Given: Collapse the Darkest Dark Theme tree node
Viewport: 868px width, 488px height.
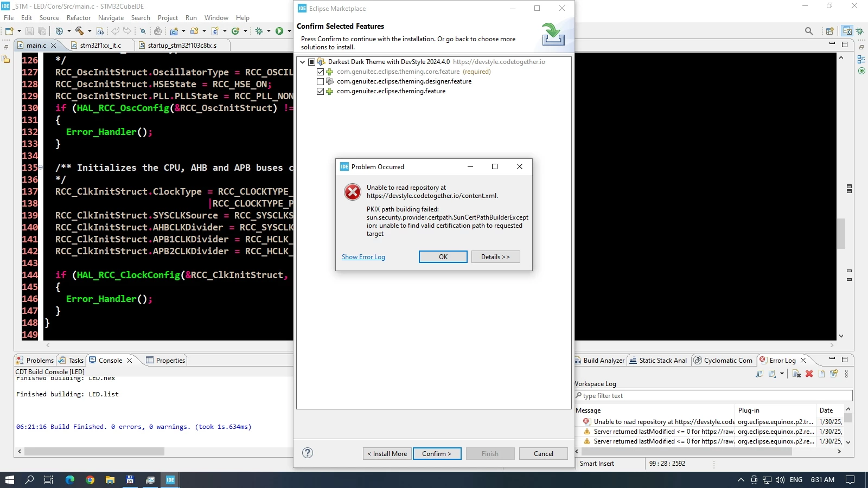Looking at the screenshot, I should click(x=302, y=62).
